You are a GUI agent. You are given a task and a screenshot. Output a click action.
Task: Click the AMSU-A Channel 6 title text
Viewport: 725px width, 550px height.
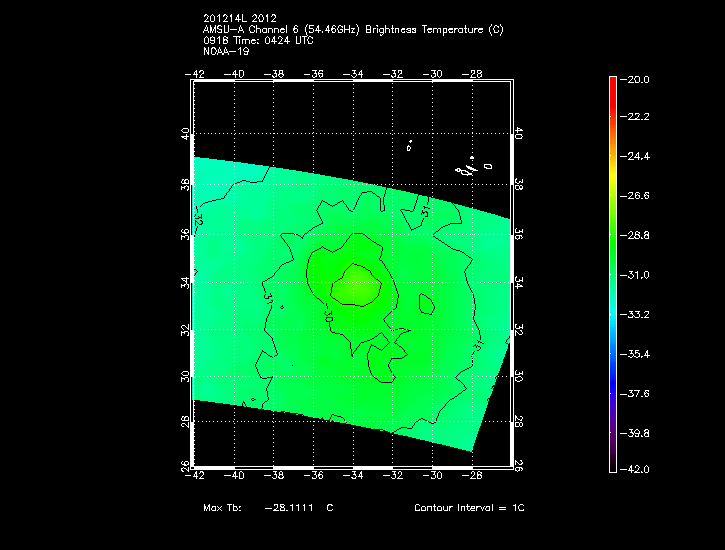coord(352,30)
